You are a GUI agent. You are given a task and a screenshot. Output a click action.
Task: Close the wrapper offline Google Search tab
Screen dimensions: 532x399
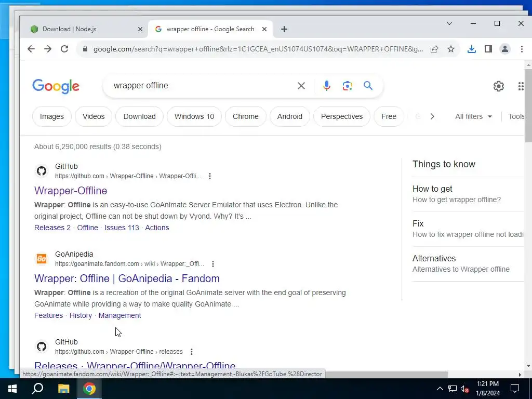pyautogui.click(x=264, y=29)
